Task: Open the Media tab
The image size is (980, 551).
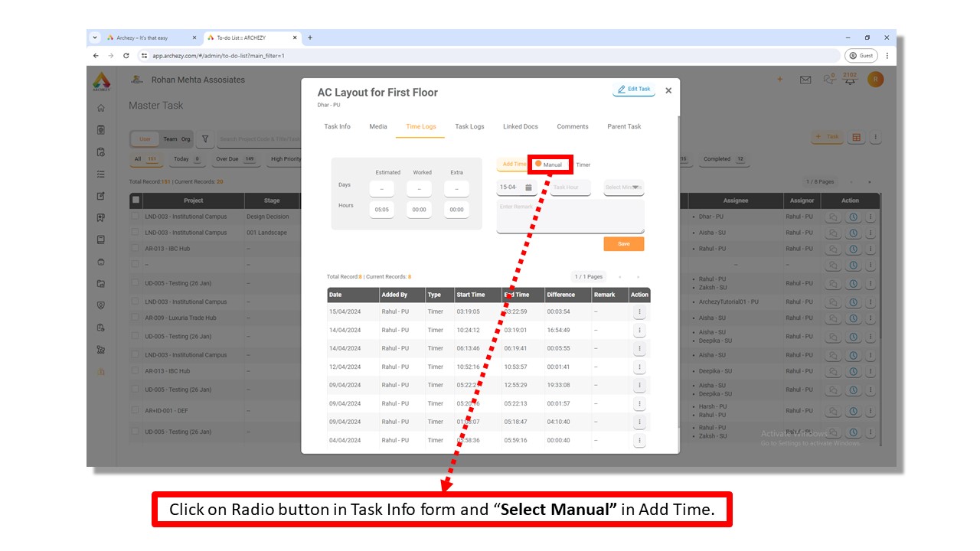Action: 378,127
